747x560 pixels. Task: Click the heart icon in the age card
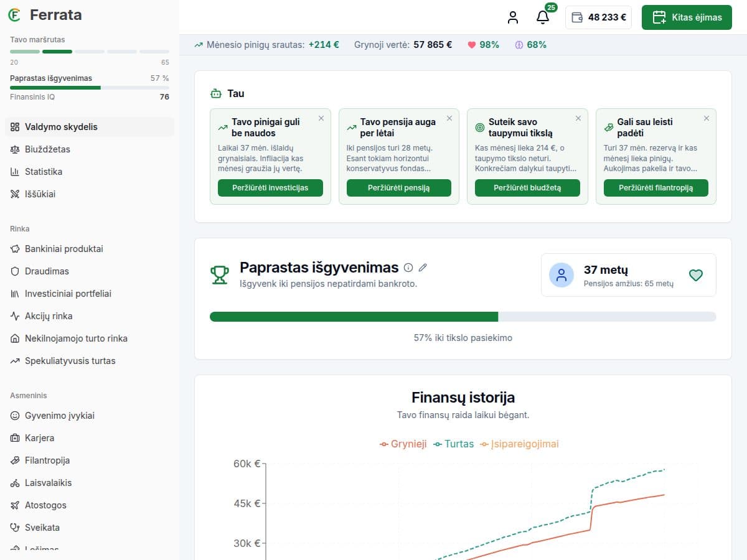coord(696,275)
